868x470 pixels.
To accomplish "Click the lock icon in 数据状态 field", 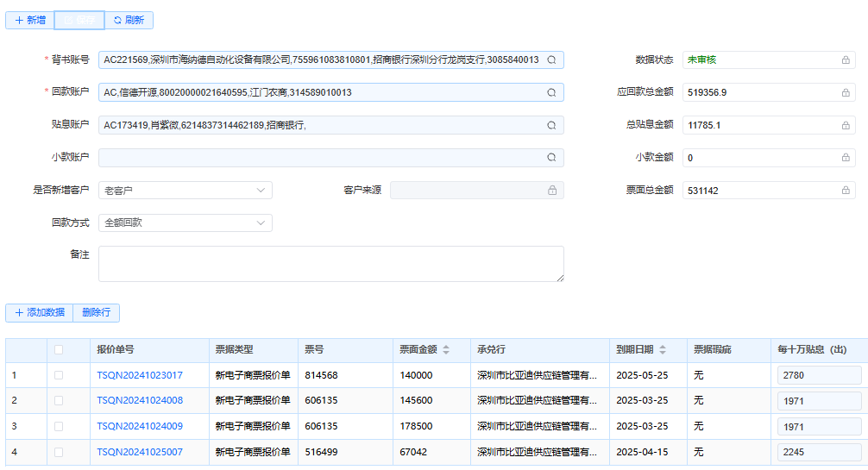I will [846, 60].
